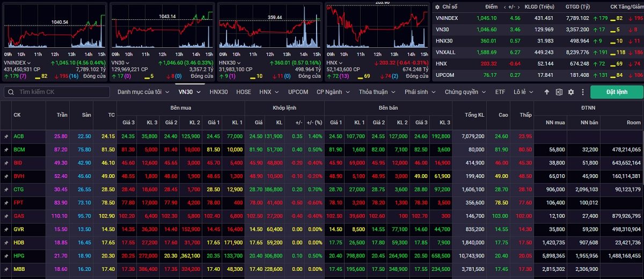Click the Trần column header
The width and height of the screenshot is (644, 279).
(62, 115)
